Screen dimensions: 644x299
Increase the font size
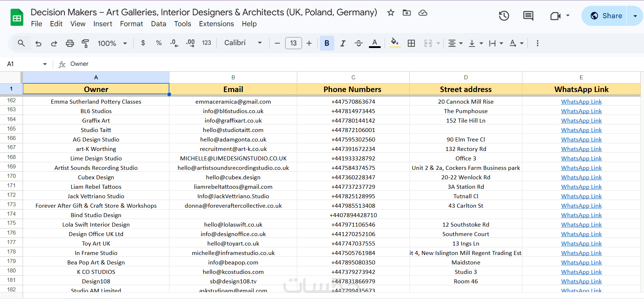[309, 43]
